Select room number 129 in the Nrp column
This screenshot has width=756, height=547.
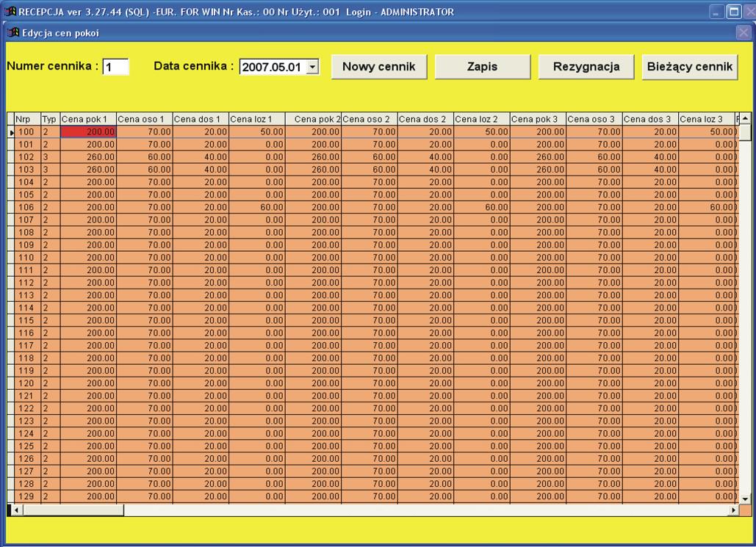click(x=27, y=496)
